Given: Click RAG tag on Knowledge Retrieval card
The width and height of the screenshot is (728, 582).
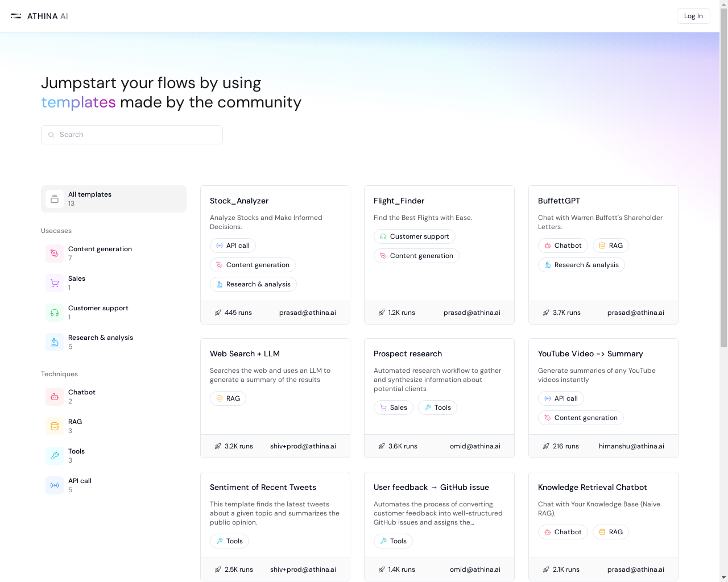Looking at the screenshot, I should point(610,532).
